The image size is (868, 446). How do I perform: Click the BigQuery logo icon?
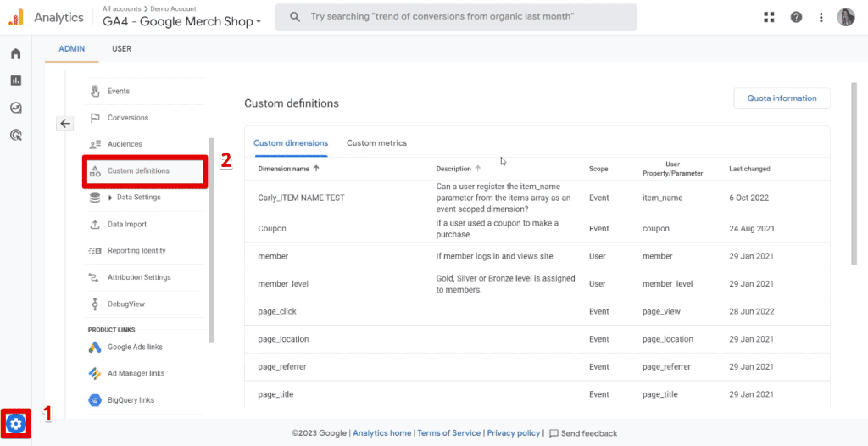pos(95,400)
